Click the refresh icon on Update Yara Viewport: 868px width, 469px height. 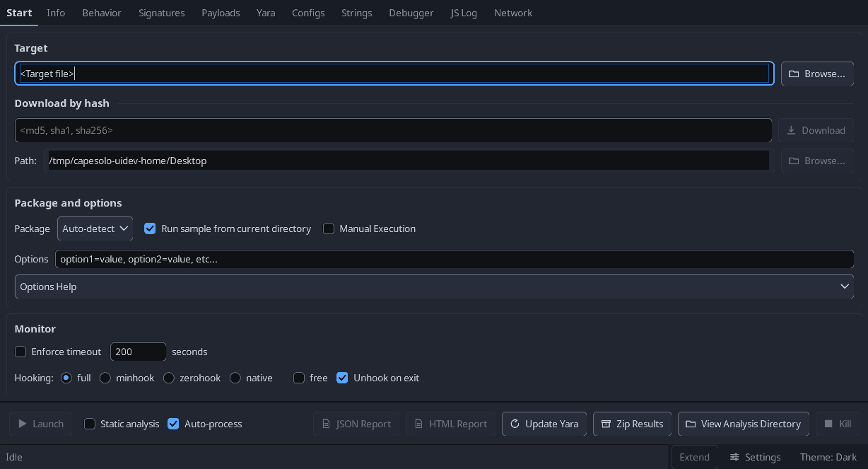(515, 424)
